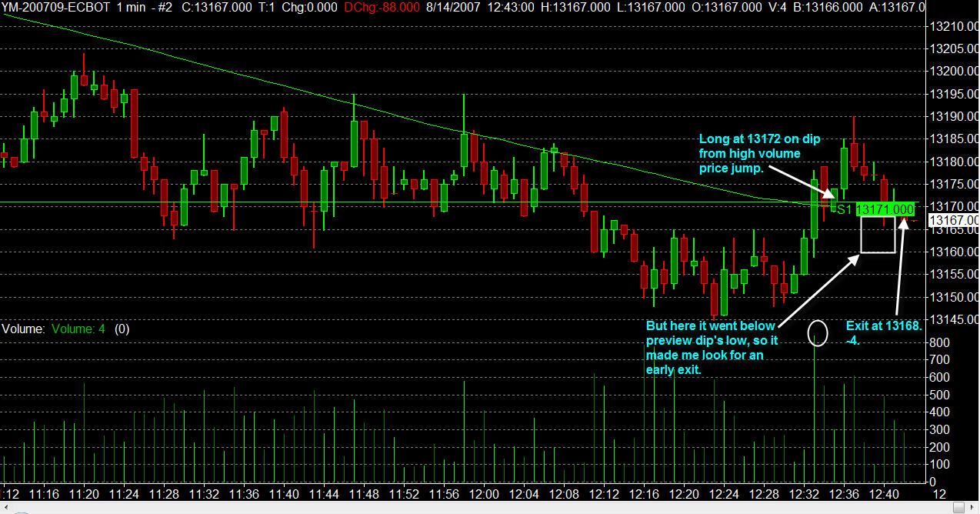Viewport: 980px width, 514px height.
Task: Click the horizontal scrollbar thumb
Action: [958, 508]
